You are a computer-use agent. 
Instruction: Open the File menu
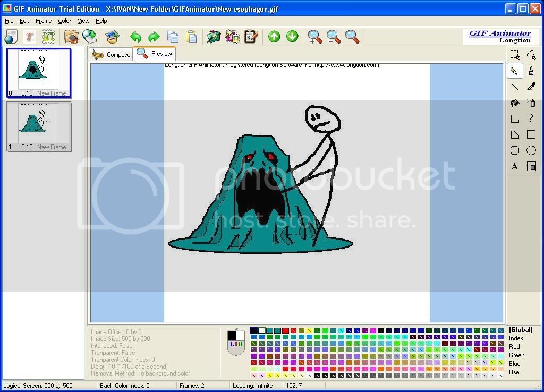(9, 21)
